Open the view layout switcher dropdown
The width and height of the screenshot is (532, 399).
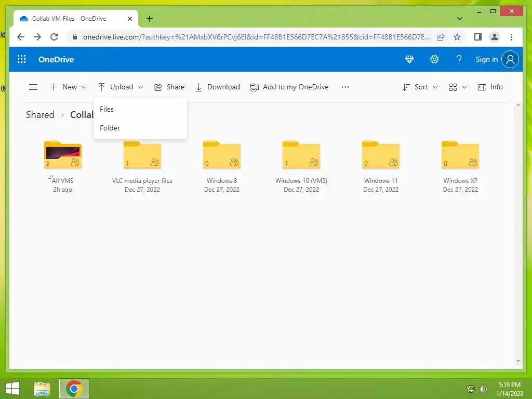[x=458, y=87]
